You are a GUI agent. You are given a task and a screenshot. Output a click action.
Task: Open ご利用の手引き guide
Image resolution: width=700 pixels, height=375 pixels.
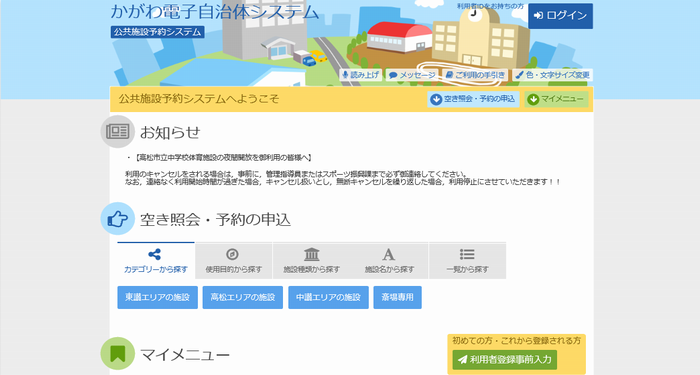point(475,75)
